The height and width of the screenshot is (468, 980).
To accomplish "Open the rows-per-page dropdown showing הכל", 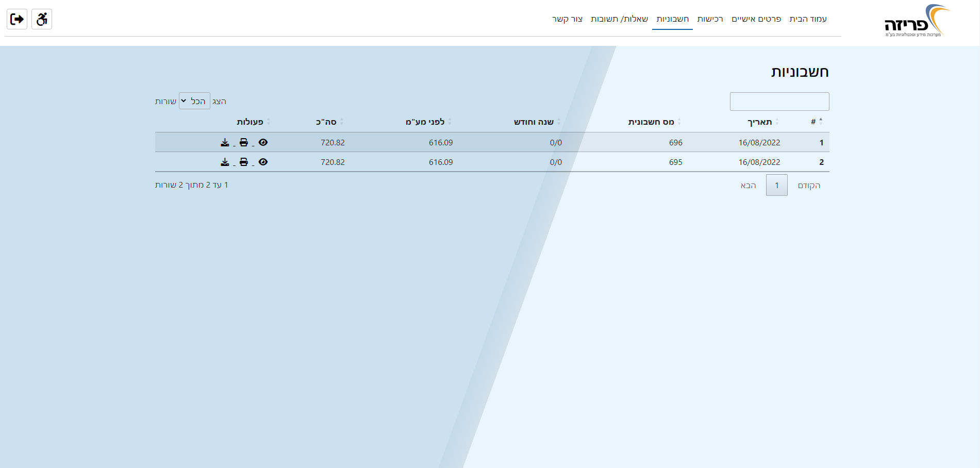I will pyautogui.click(x=194, y=101).
